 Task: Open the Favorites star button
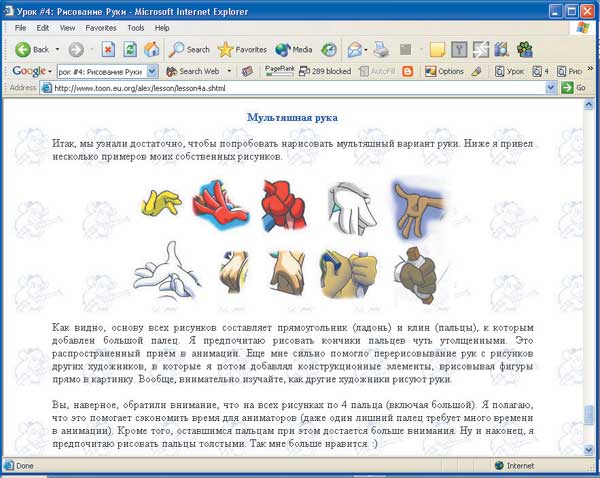click(242, 50)
